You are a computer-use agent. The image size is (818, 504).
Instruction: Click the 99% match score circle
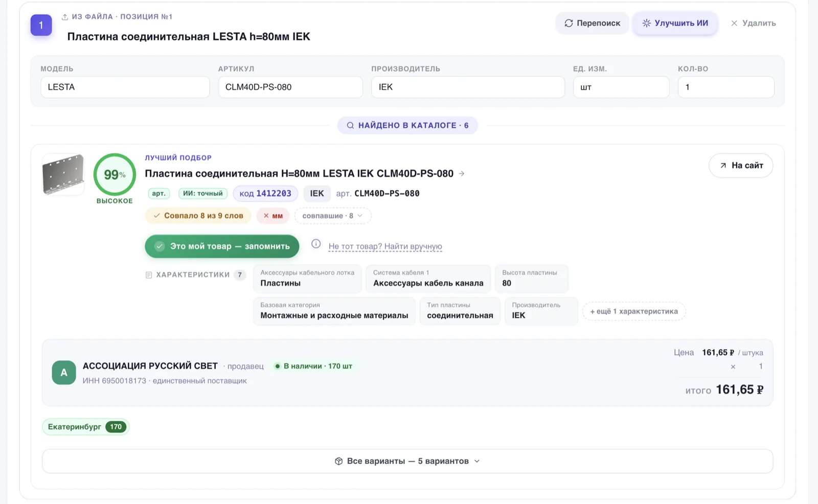coord(115,174)
